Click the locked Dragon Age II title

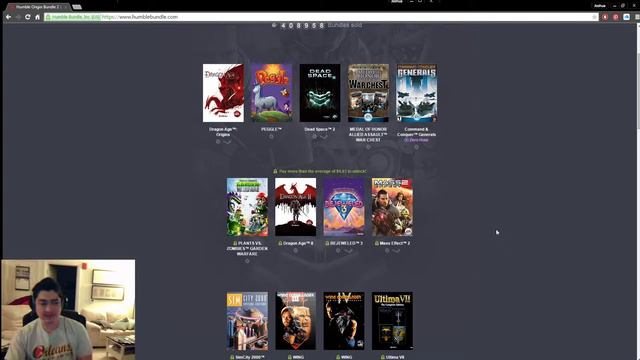[296, 243]
